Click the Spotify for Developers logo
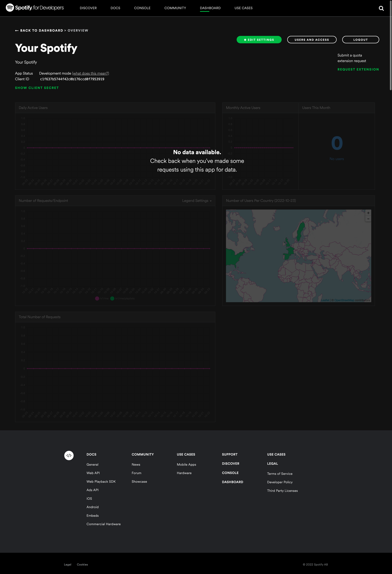This screenshot has height=574, width=392. point(35,8)
